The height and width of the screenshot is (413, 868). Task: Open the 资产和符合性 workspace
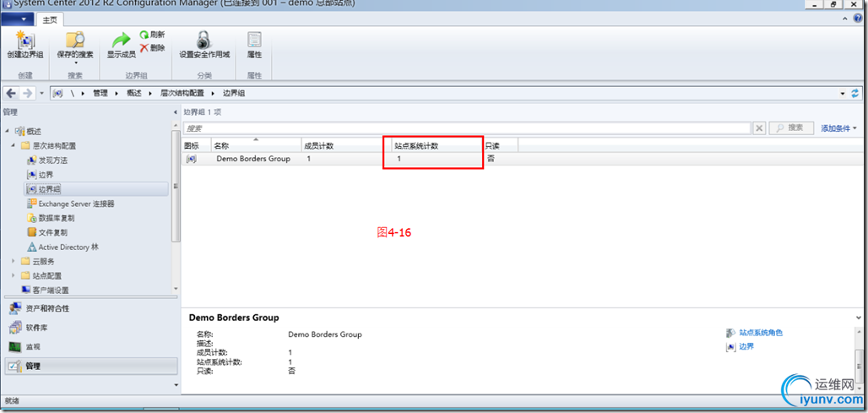pyautogui.click(x=91, y=308)
